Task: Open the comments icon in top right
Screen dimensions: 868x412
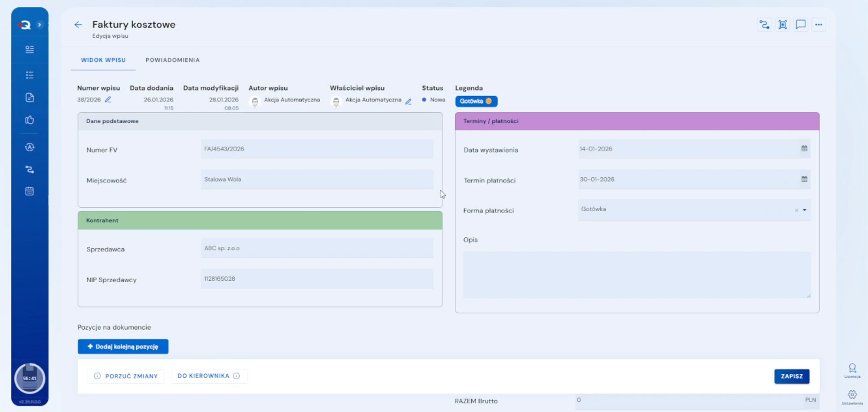Action: [801, 25]
